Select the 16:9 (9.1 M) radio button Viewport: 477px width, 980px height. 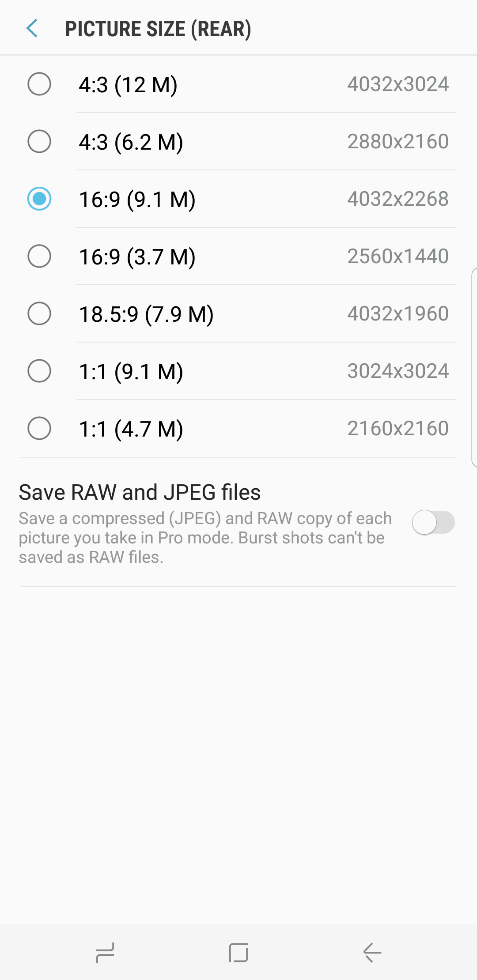pos(39,199)
